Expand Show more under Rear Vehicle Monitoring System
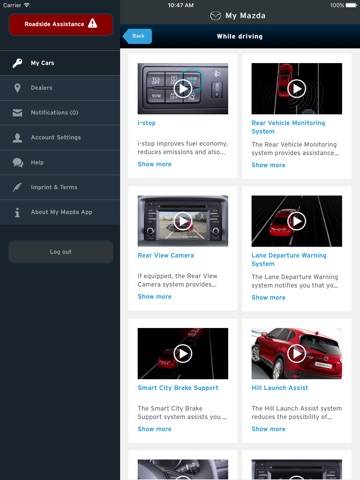This screenshot has width=360, height=480. 268,165
